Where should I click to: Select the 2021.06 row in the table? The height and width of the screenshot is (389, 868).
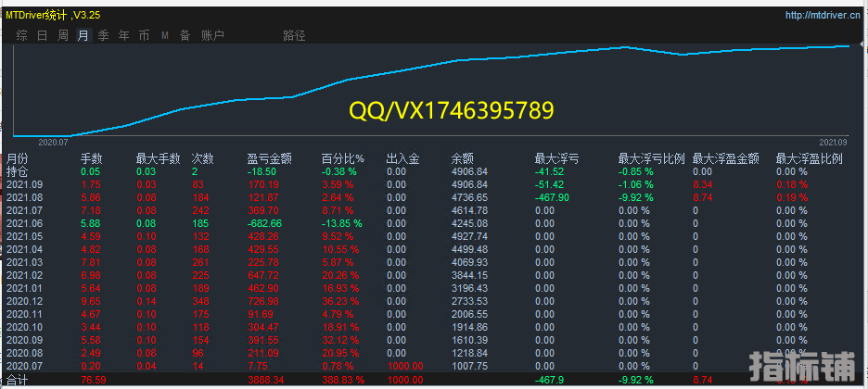tap(25, 223)
